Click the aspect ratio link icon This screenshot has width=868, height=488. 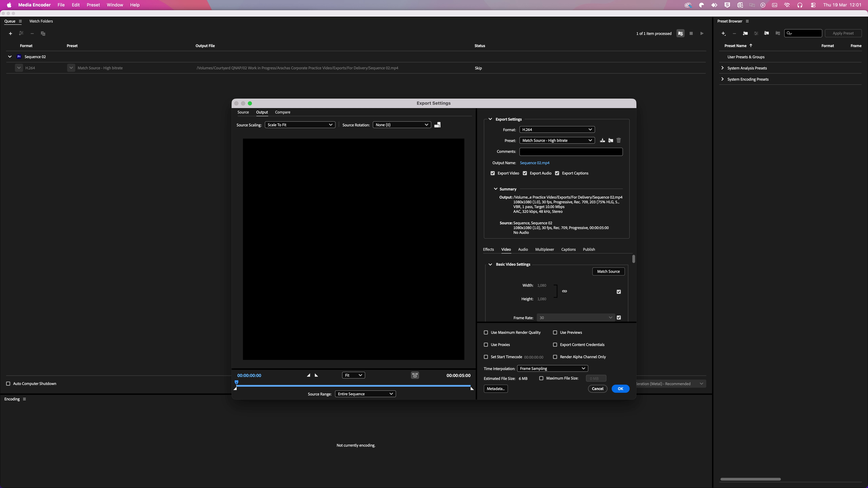[564, 291]
